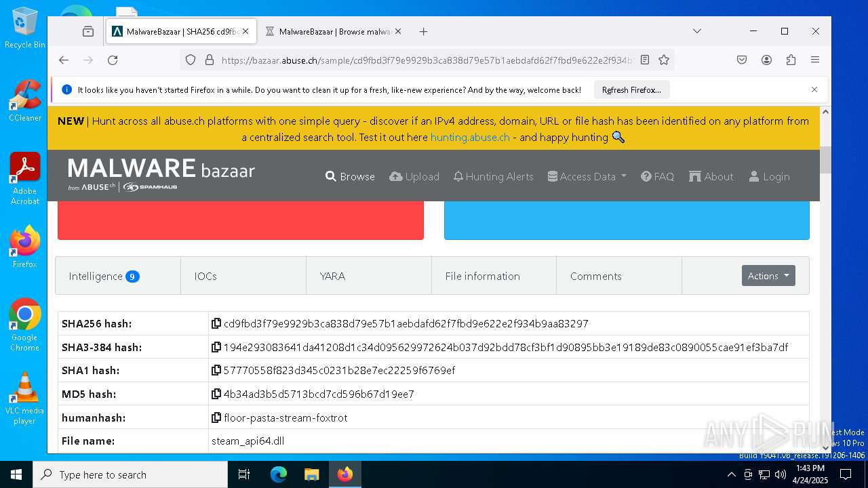Open Windows Start menu
The height and width of the screenshot is (488, 868).
click(16, 474)
